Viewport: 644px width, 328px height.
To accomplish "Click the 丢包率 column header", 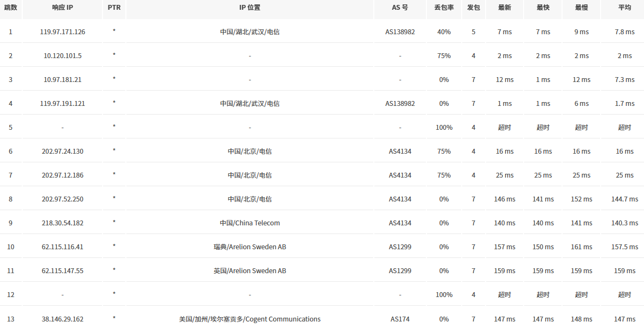I will (444, 8).
